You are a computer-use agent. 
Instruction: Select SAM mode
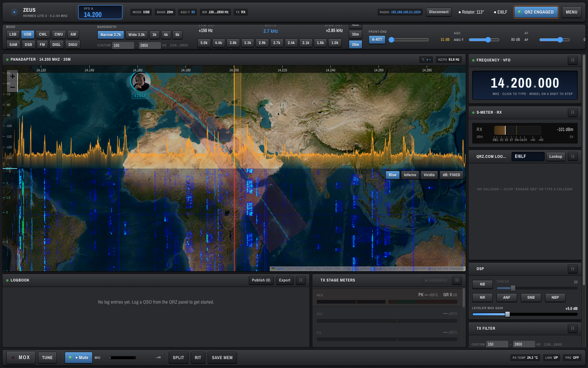pyautogui.click(x=13, y=45)
